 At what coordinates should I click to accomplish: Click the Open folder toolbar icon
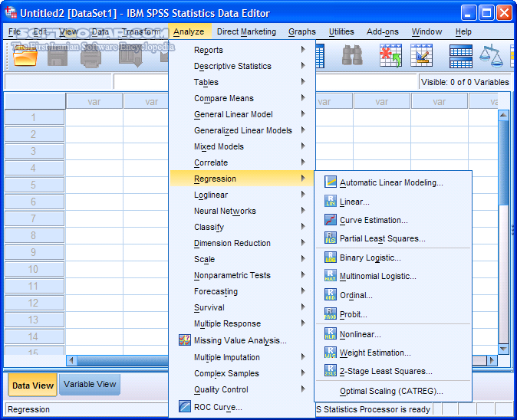25,56
